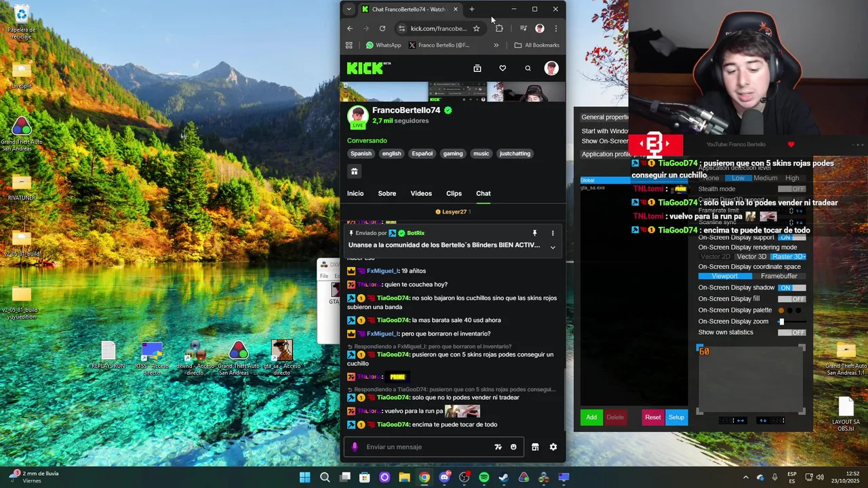868x488 pixels.
Task: Expand the pinned BotRix message chevron
Action: coord(553,247)
